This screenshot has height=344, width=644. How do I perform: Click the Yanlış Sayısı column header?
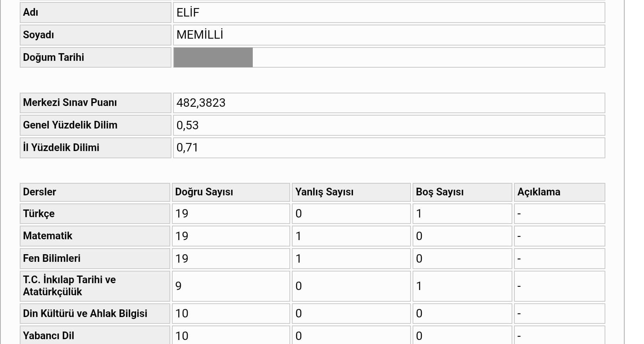(351, 192)
